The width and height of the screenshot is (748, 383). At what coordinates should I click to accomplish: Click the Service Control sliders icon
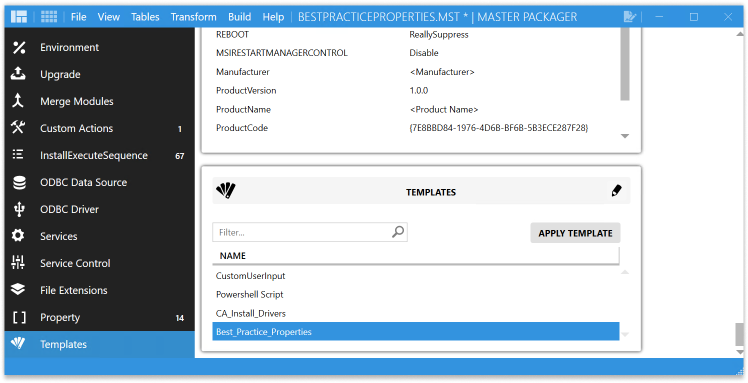point(18,262)
